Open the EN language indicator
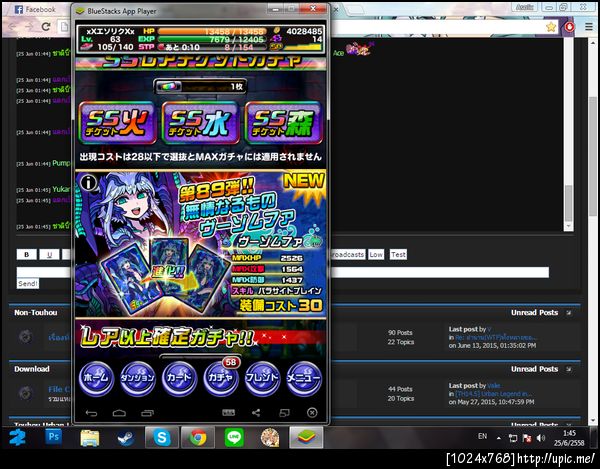600x469 pixels. pos(483,436)
